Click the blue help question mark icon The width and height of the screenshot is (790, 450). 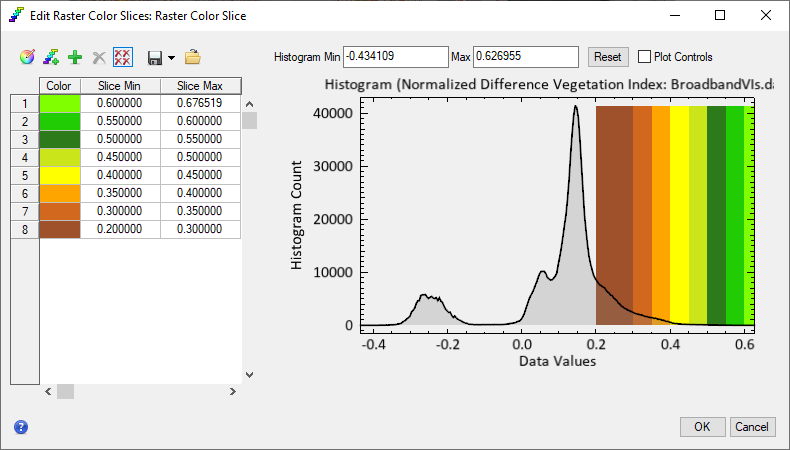point(21,427)
